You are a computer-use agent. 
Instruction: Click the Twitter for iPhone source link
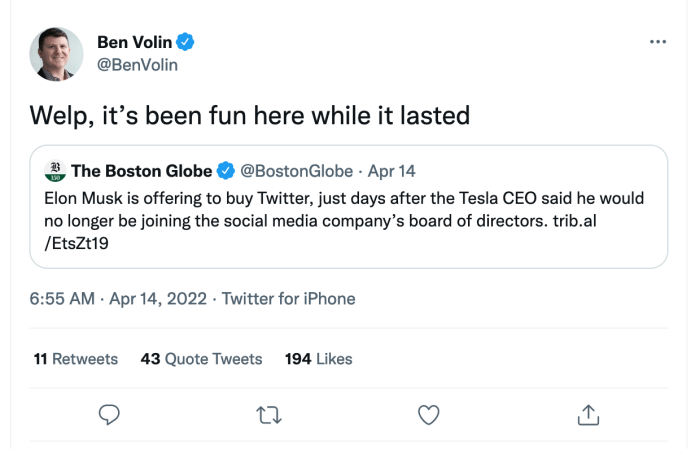[288, 298]
